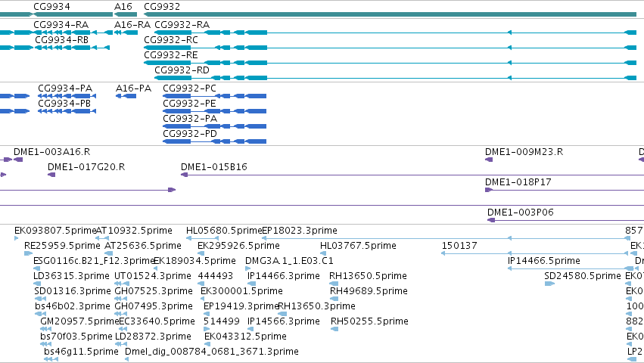Select the CG9932-RA transcript label

tap(182, 25)
